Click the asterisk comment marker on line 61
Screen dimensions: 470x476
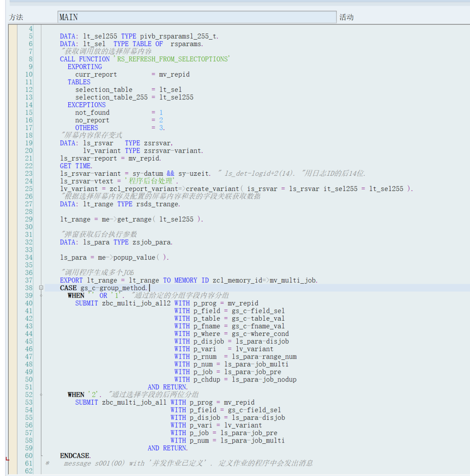tap(47, 463)
